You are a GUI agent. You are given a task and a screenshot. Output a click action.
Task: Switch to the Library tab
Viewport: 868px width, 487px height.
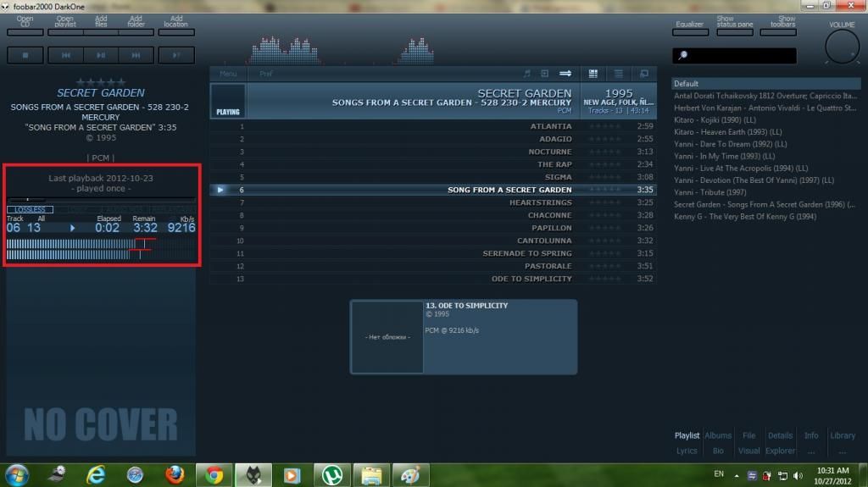point(843,435)
